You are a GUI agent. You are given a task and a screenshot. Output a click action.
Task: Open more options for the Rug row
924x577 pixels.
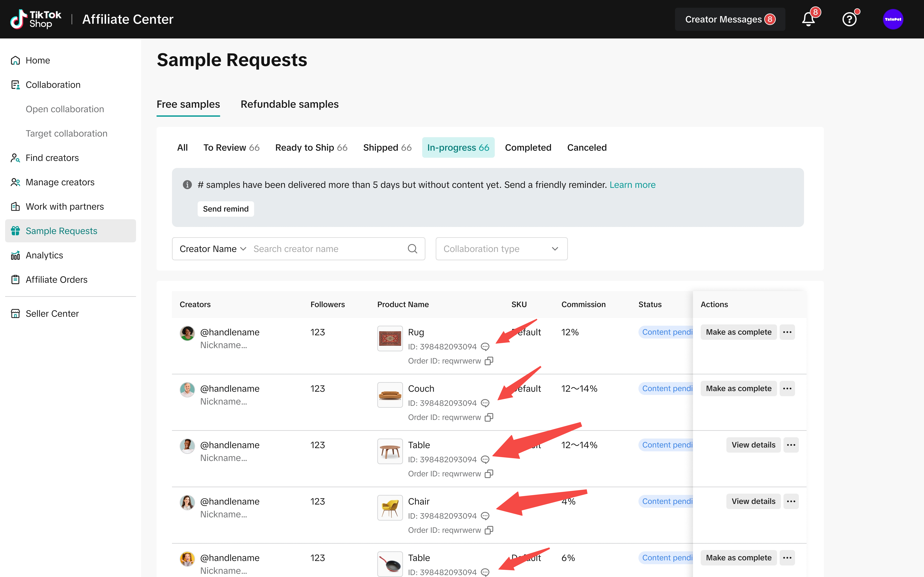pyautogui.click(x=787, y=332)
